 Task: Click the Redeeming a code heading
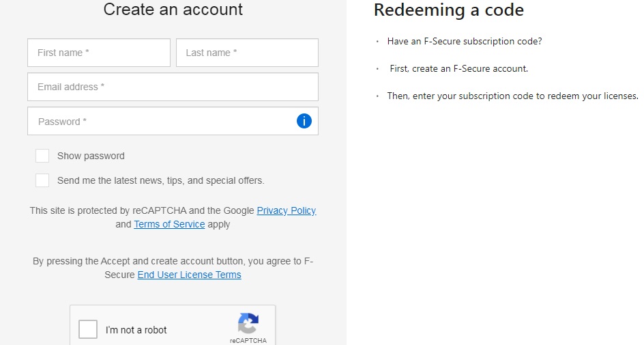click(x=449, y=10)
